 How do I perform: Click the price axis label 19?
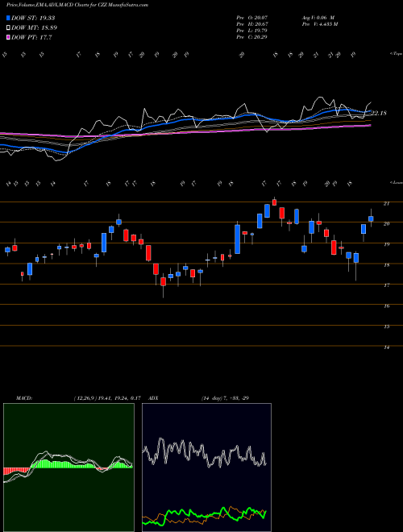386,244
